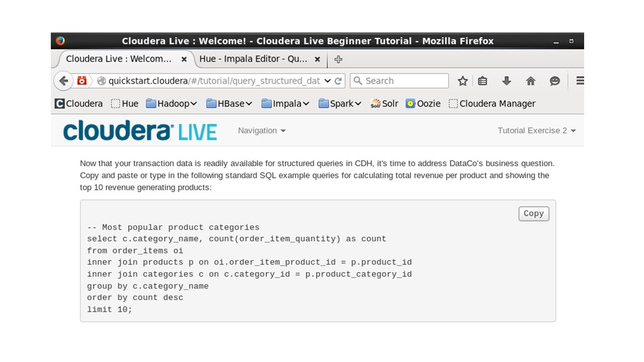Click the bookmark star icon
The height and width of the screenshot is (362, 644).
pyautogui.click(x=463, y=81)
